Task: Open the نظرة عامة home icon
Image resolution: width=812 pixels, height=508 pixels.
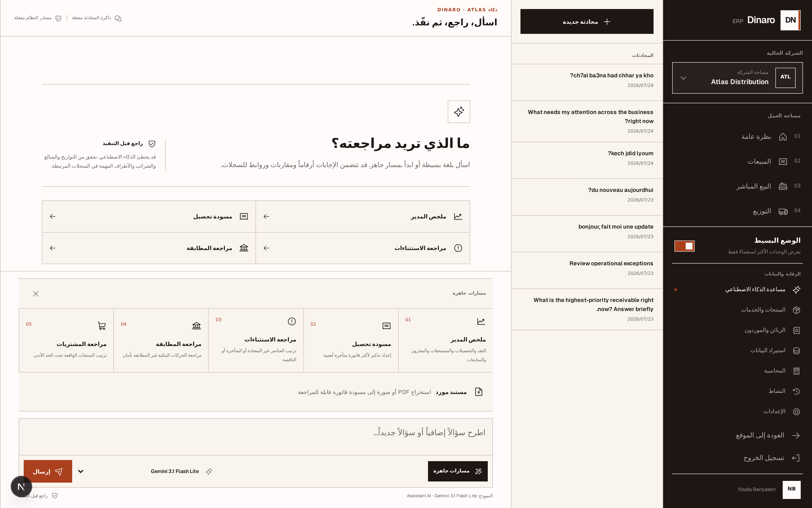Action: point(783,137)
